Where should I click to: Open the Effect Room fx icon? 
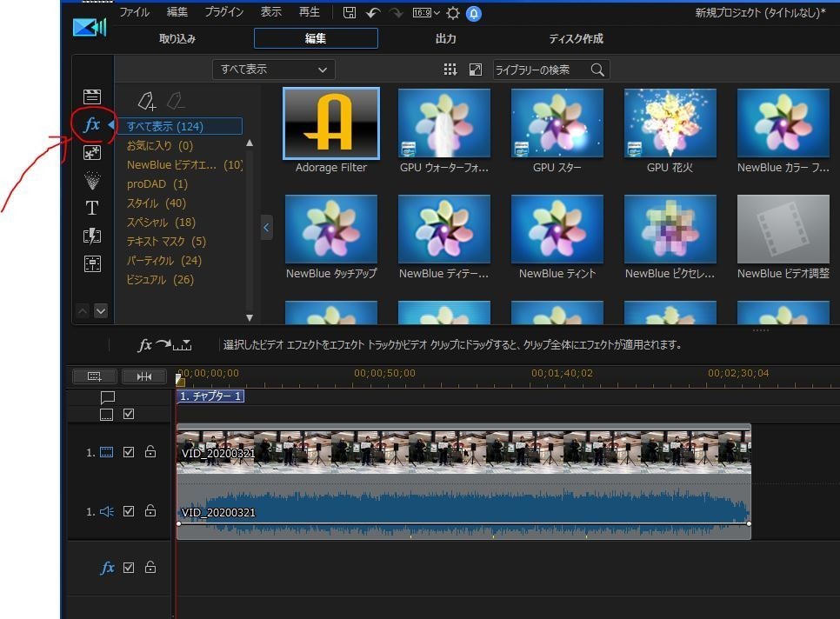pyautogui.click(x=92, y=125)
